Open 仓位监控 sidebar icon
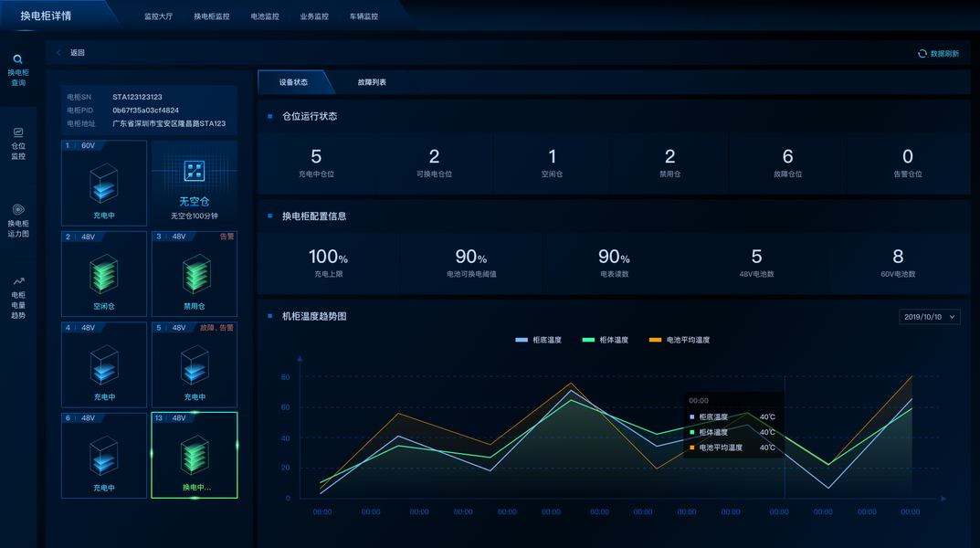Image resolution: width=980 pixels, height=548 pixels. tap(18, 132)
